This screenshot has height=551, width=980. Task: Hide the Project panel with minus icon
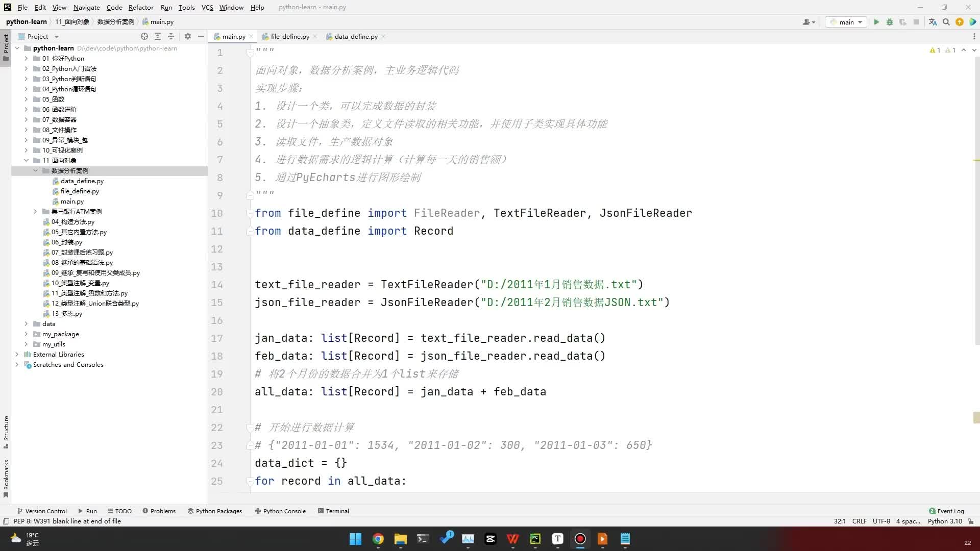click(201, 36)
